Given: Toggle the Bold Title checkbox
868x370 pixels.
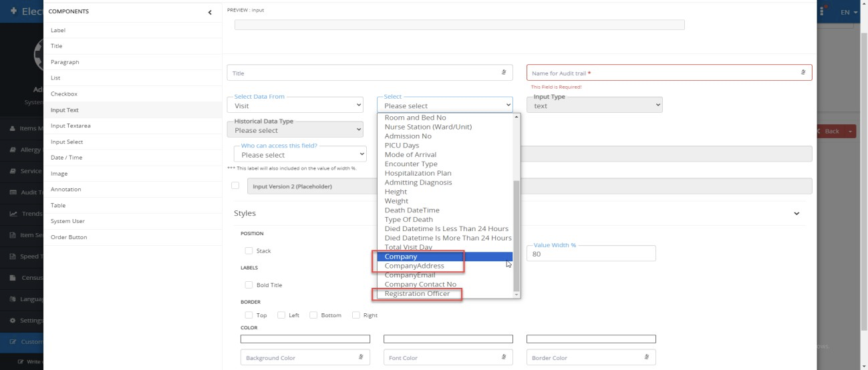Looking at the screenshot, I should coord(249,285).
